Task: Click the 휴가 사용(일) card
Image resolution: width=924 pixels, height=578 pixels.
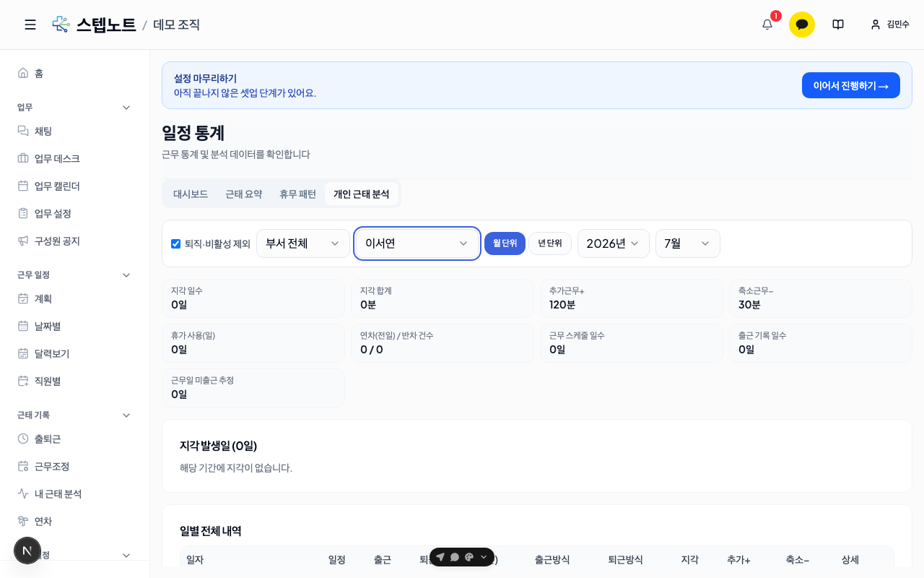Action: [x=253, y=343]
